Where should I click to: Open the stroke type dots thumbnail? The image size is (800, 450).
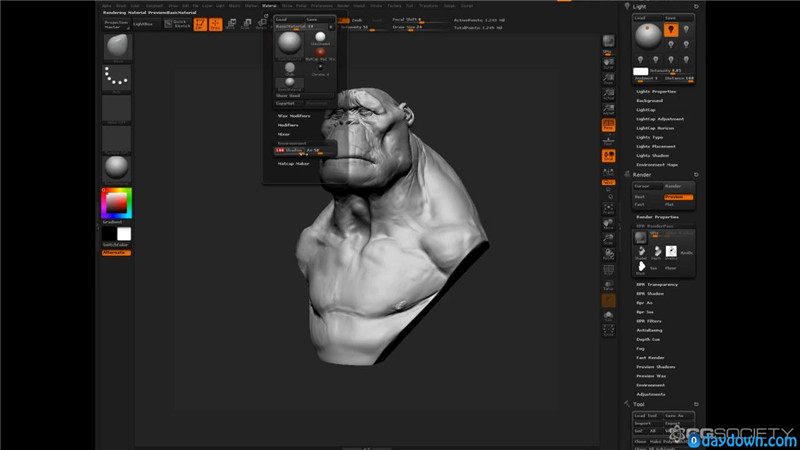click(x=117, y=78)
